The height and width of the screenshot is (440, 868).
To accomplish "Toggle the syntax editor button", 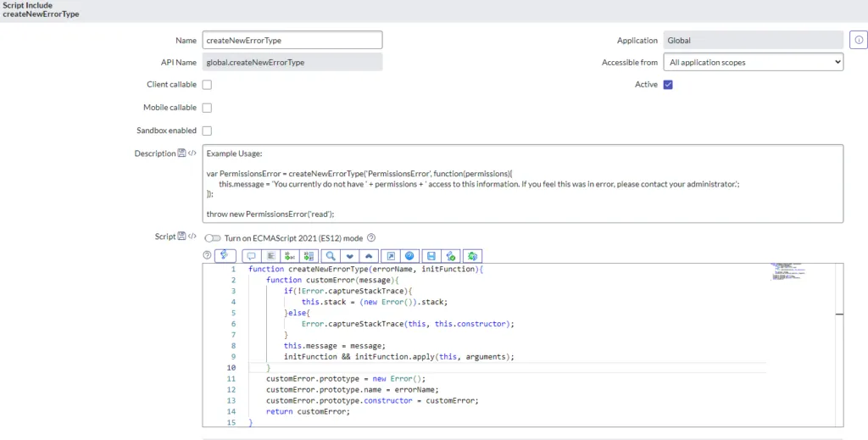I will coord(225,255).
